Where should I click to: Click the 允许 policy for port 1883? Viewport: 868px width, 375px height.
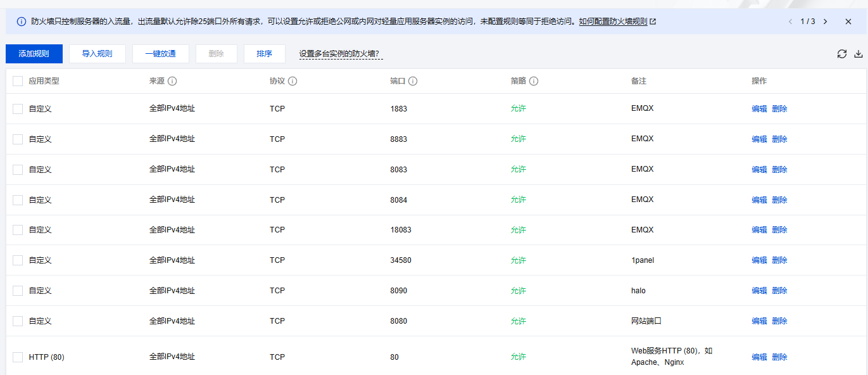[519, 109]
